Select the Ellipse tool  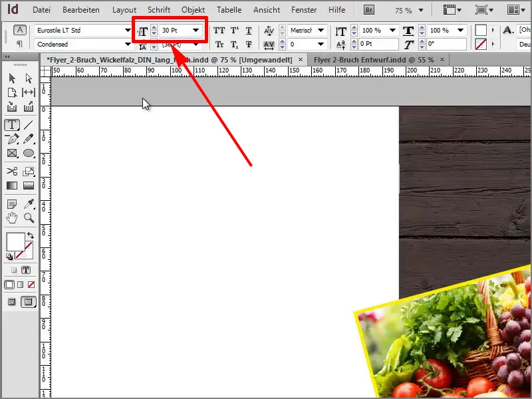(x=29, y=154)
